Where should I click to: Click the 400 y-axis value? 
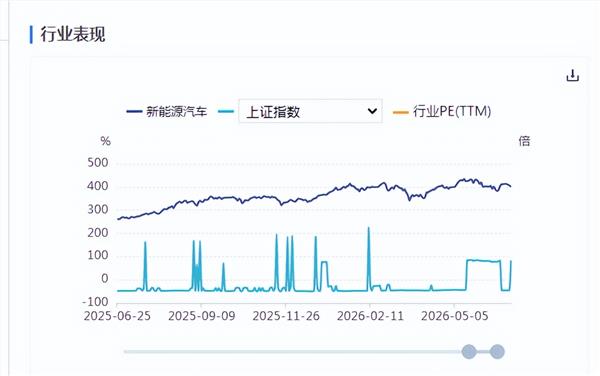tap(98, 186)
